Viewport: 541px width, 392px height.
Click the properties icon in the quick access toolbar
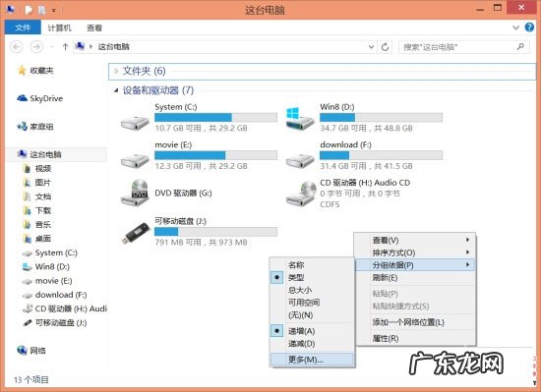(x=29, y=11)
